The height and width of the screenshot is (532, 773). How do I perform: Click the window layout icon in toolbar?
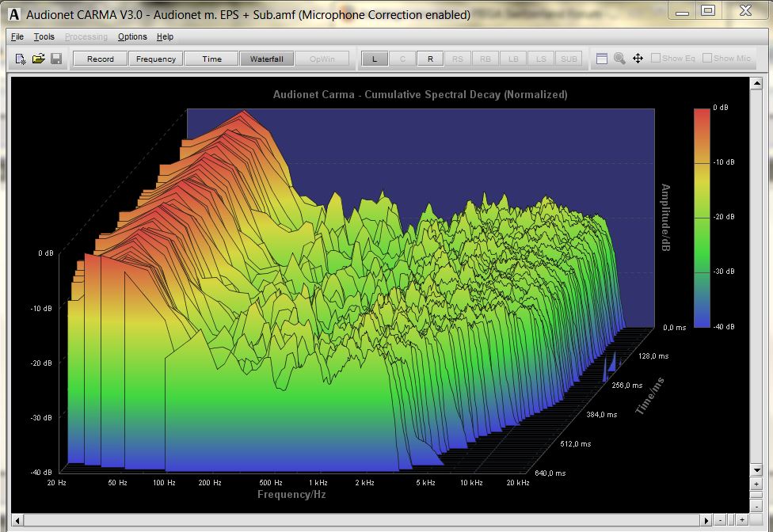(602, 59)
